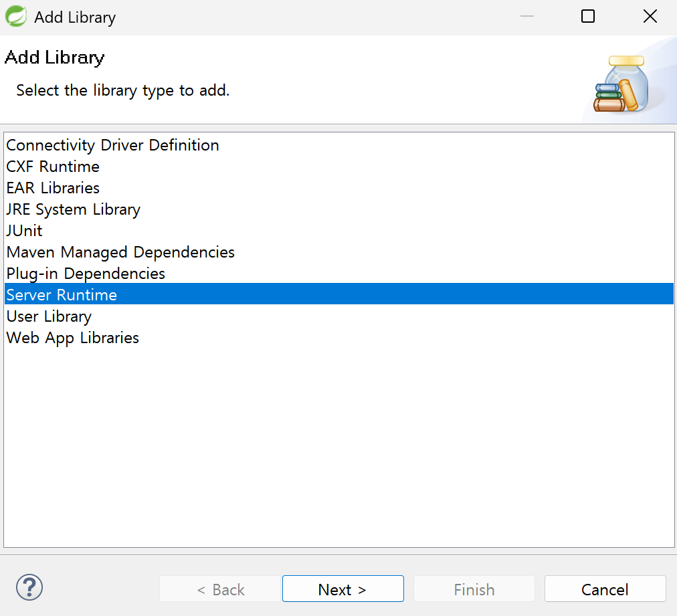The width and height of the screenshot is (677, 616).
Task: Close the Add Library dialog
Action: click(x=650, y=17)
